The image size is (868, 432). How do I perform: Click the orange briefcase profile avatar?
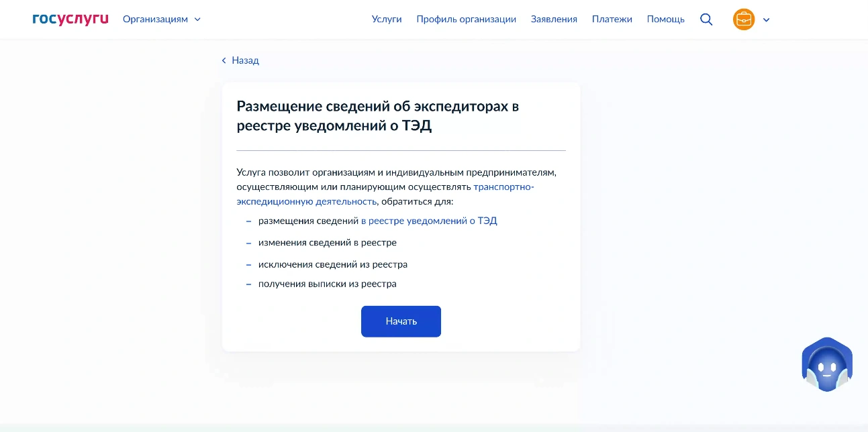(x=744, y=19)
